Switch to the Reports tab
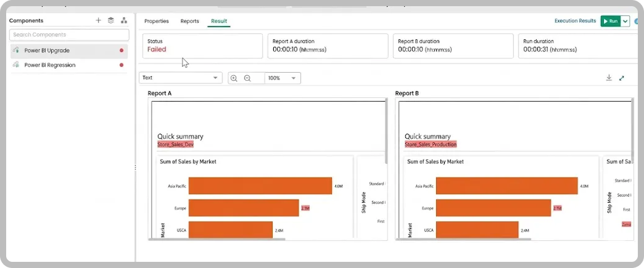The height and width of the screenshot is (268, 644). 190,21
